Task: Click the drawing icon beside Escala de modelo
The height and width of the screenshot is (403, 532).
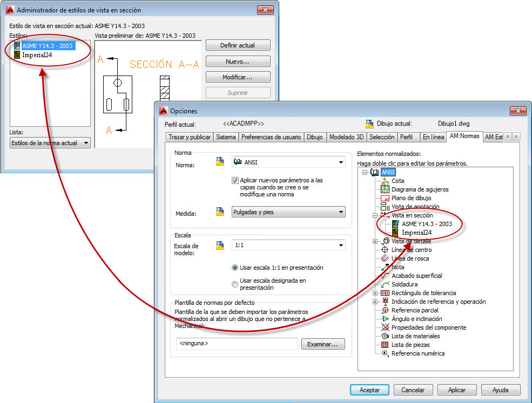Action: pos(220,245)
